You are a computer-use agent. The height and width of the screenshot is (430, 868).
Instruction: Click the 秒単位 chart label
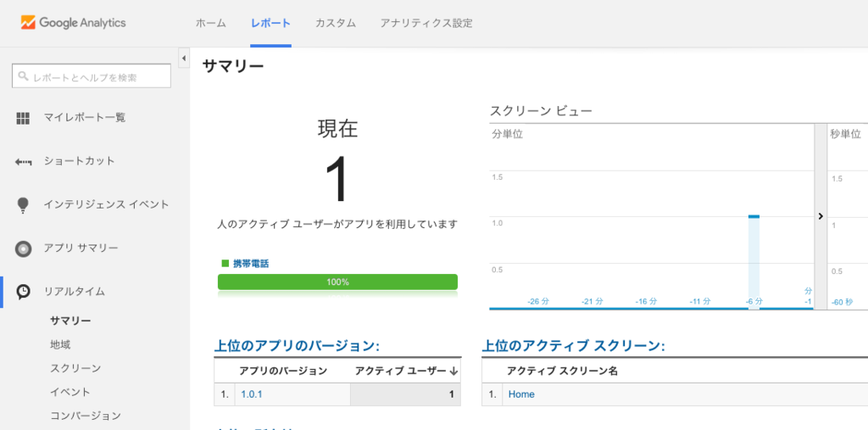pos(845,133)
